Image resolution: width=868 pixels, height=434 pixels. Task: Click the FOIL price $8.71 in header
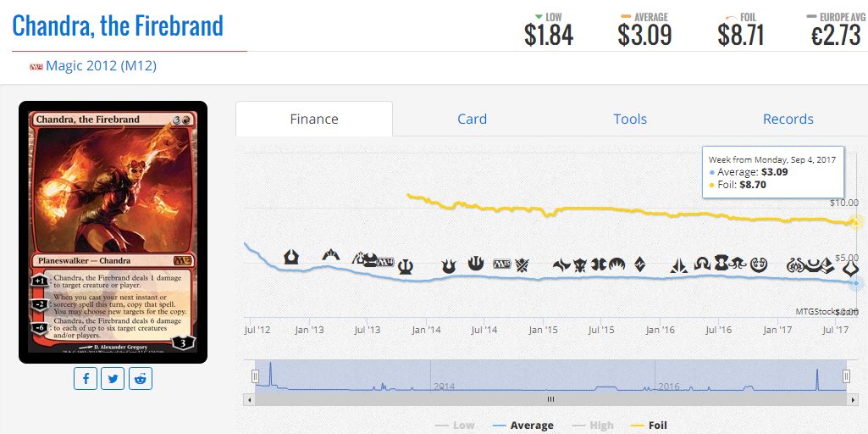pyautogui.click(x=741, y=35)
